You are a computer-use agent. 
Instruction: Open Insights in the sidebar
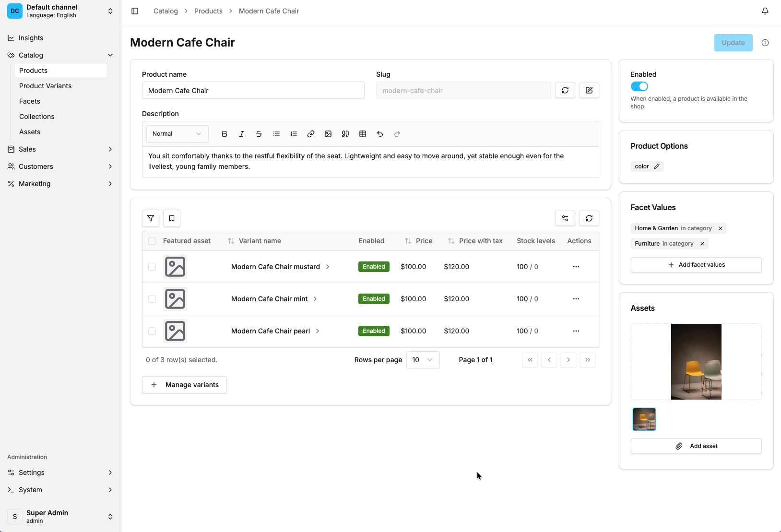click(61, 38)
